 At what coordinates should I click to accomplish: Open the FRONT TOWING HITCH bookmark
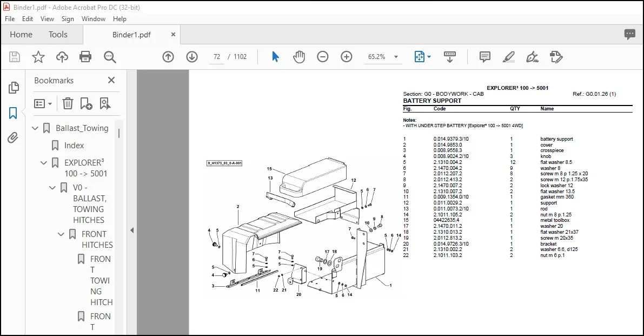point(101,281)
